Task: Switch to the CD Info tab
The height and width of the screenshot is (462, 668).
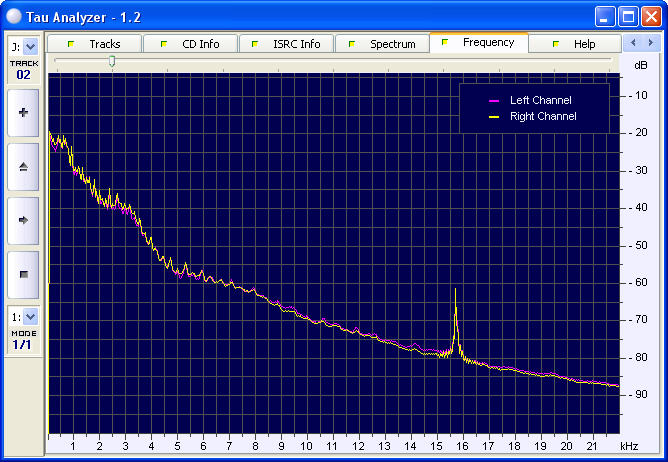Action: pyautogui.click(x=190, y=44)
